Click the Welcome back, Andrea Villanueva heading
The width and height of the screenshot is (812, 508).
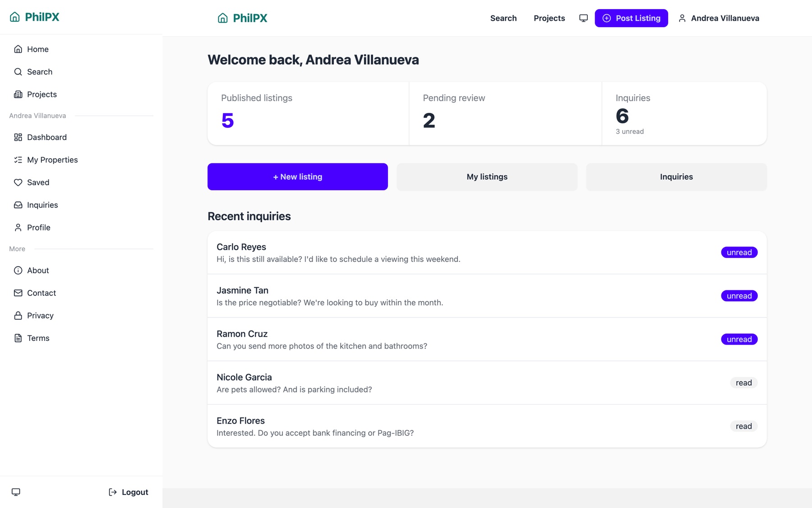313,60
